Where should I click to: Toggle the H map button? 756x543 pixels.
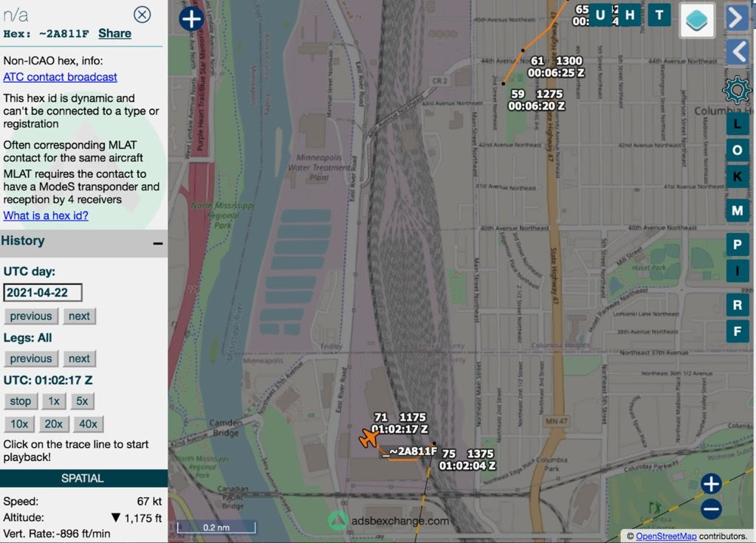tap(630, 15)
